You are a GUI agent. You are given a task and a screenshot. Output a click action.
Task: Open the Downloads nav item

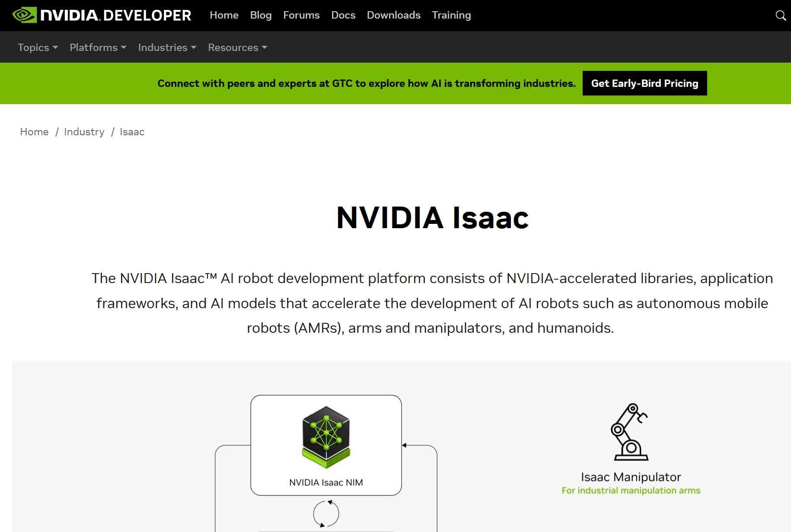click(393, 15)
